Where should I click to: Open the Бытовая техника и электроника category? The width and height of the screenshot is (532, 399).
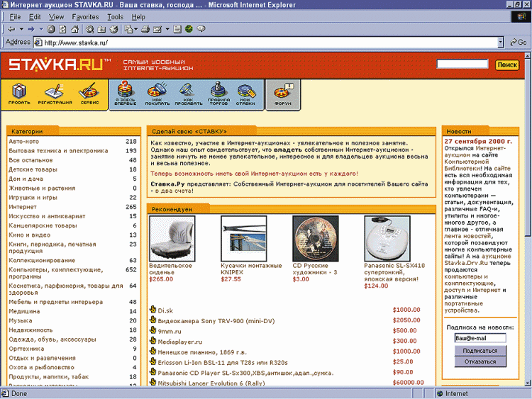point(58,151)
